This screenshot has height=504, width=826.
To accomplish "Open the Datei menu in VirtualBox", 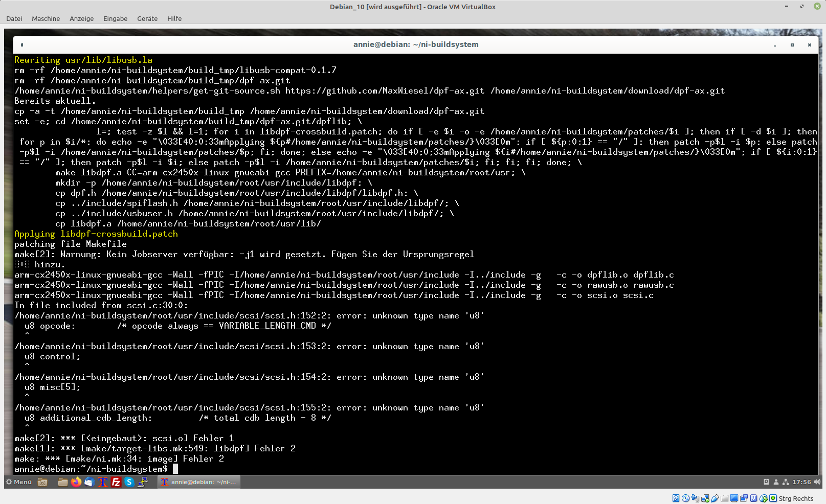I will coord(14,18).
